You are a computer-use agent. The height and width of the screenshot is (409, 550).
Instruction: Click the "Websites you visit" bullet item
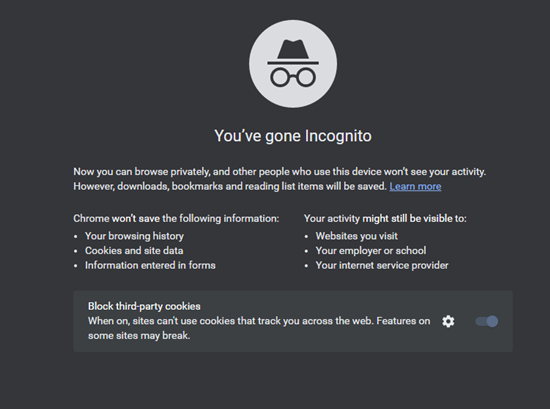(x=356, y=236)
